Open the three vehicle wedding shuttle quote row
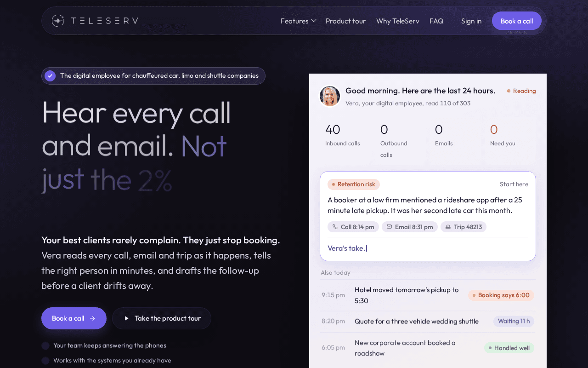Viewport: 588px width, 368px height. [428, 321]
